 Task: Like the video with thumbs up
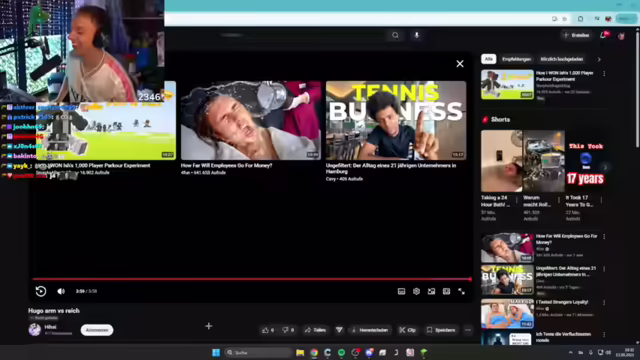(268, 330)
